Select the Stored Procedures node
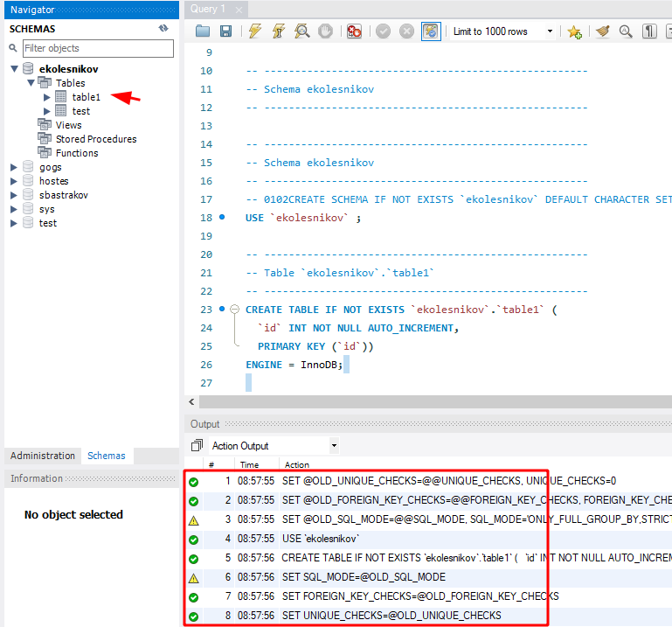The image size is (672, 627). [96, 139]
